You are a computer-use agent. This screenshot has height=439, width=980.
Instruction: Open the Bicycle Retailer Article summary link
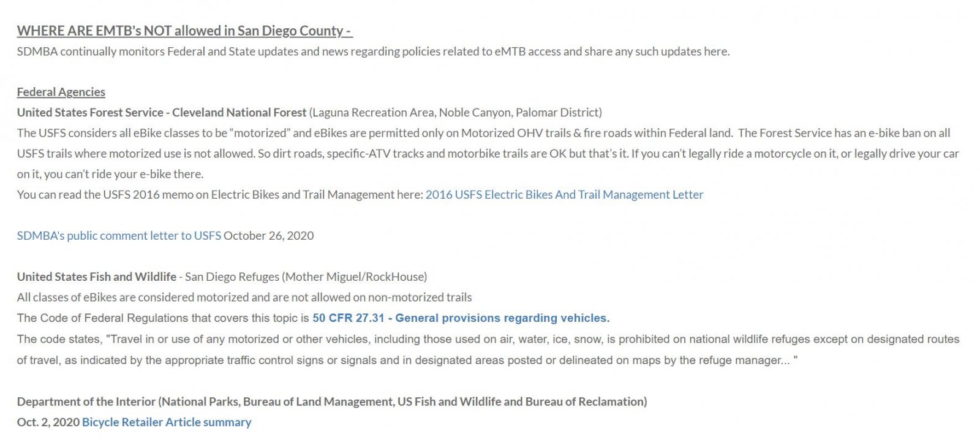click(167, 422)
